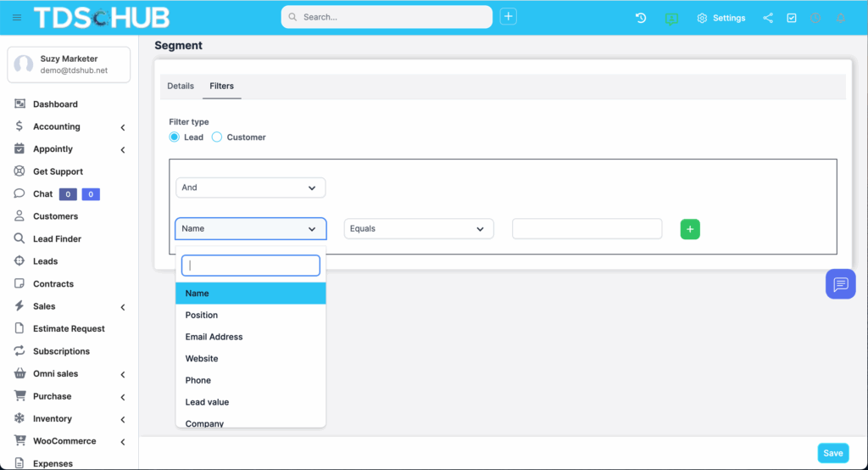Open the tasks checkmark icon in the header
Screen dimensions: 868x470
792,18
